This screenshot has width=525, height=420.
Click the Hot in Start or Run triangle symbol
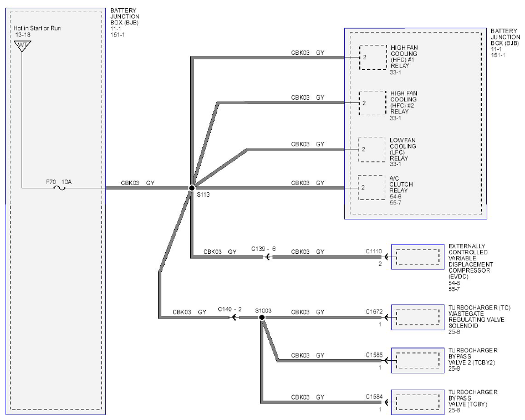(22, 46)
